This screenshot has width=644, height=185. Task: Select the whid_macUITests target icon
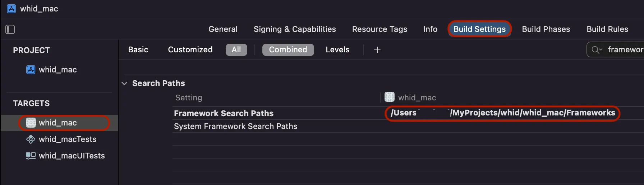[31, 156]
